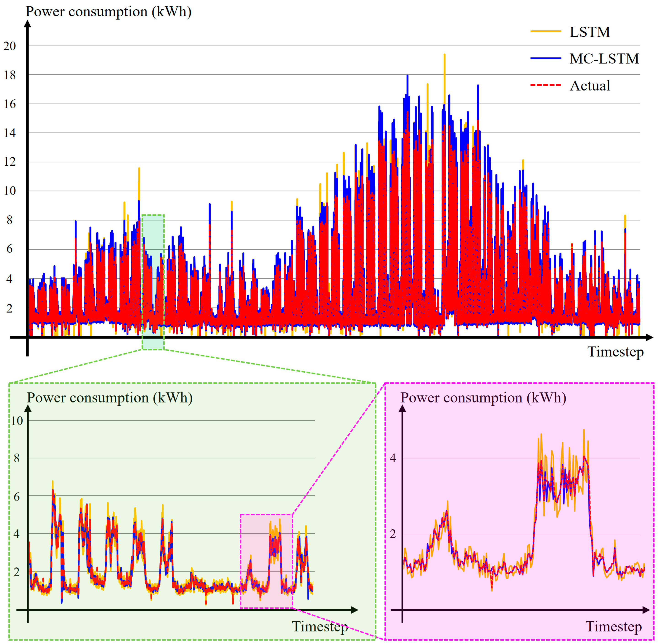The height and width of the screenshot is (644, 659).
Task: Click top chart's Power consumption (kWh) title
Action: (109, 11)
